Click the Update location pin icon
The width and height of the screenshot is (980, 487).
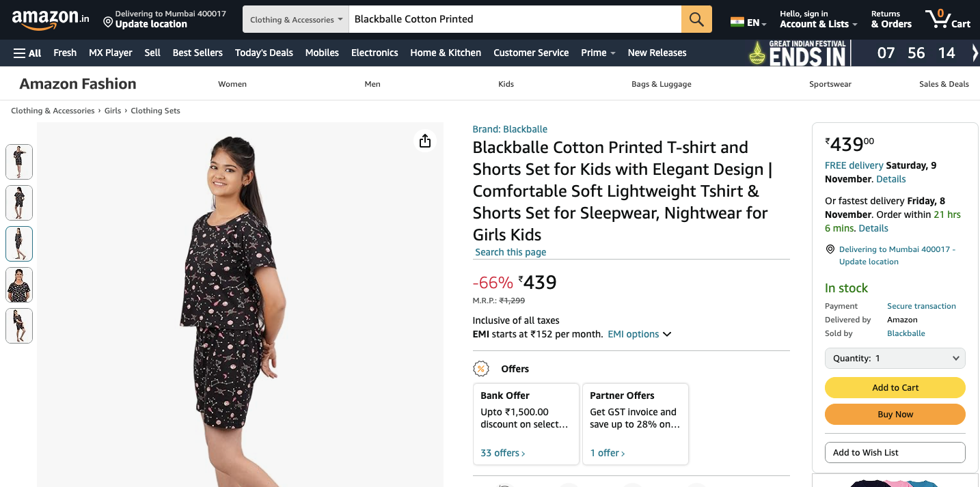click(108, 23)
